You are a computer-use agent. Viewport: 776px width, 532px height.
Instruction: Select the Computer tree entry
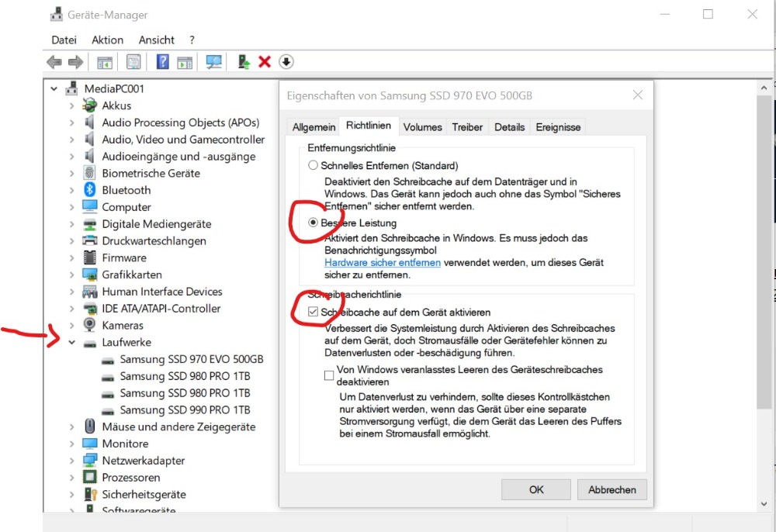[x=126, y=207]
